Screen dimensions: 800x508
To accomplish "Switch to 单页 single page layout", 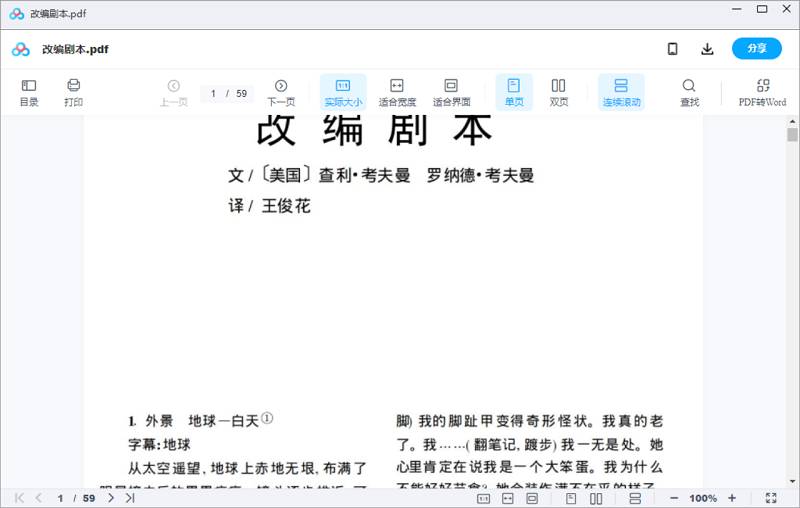I will pos(514,92).
